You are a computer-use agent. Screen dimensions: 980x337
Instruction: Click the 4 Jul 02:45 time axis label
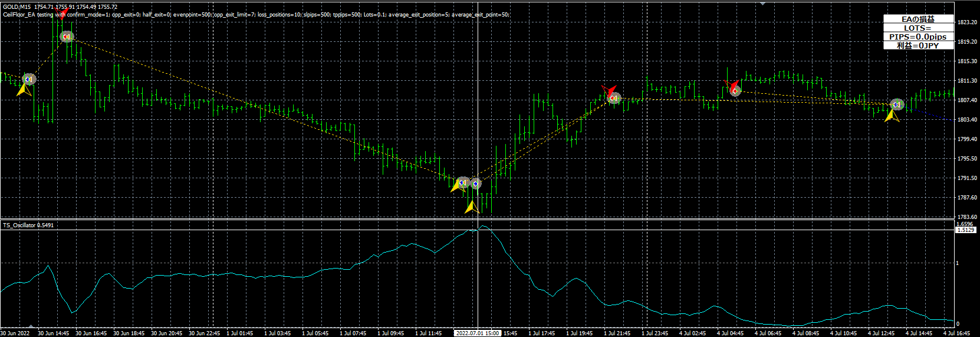(692, 333)
